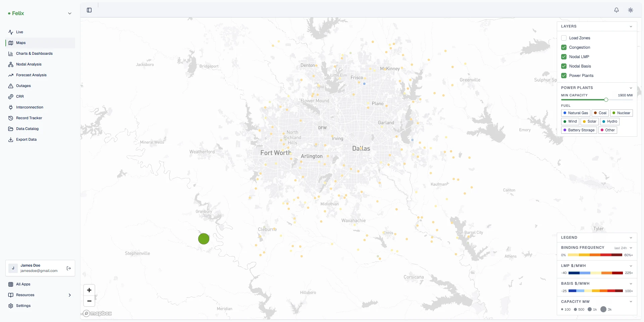Toggle the Solar fuel filter
The width and height of the screenshot is (644, 322).
[x=589, y=122]
